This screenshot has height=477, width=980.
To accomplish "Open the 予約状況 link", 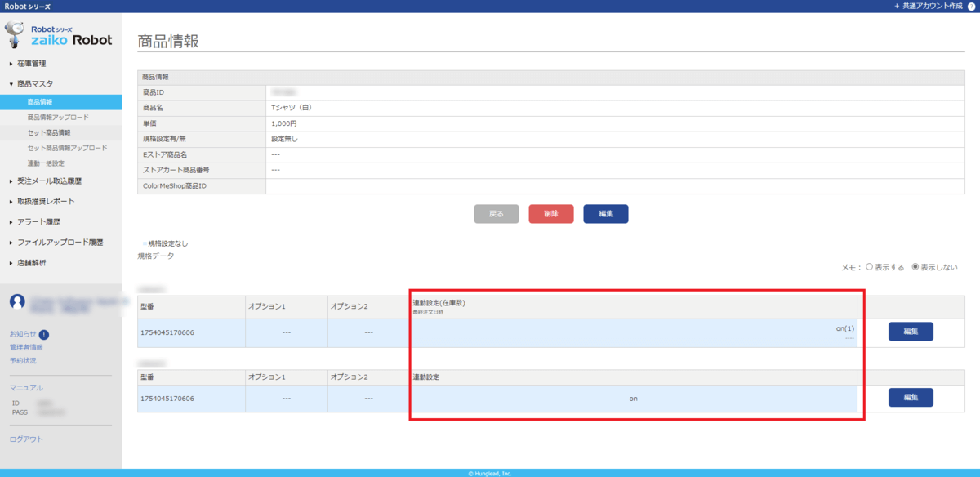I will pos(23,360).
